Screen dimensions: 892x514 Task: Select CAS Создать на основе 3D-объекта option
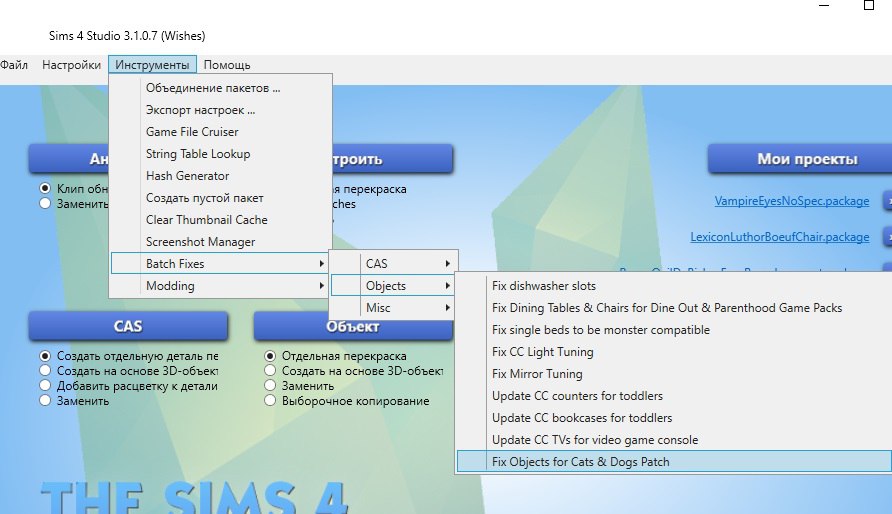click(x=46, y=371)
